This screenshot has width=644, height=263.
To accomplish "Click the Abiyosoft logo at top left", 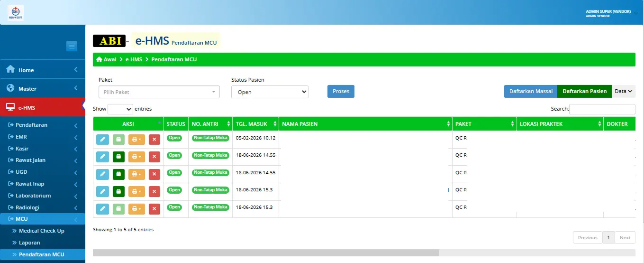I will click(x=16, y=12).
